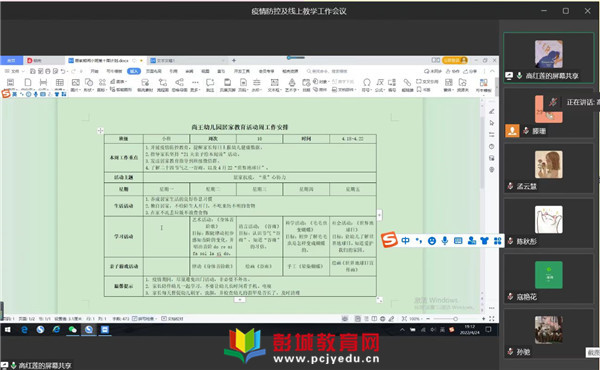
Task: Open the shapes tool in the ribbon
Action: (x=89, y=82)
